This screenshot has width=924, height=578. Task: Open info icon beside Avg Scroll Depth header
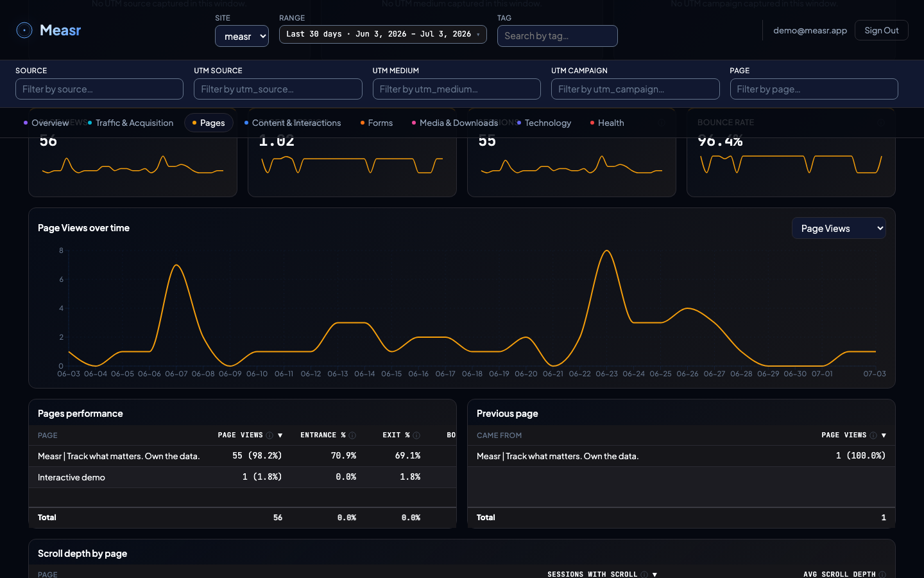tap(882, 574)
